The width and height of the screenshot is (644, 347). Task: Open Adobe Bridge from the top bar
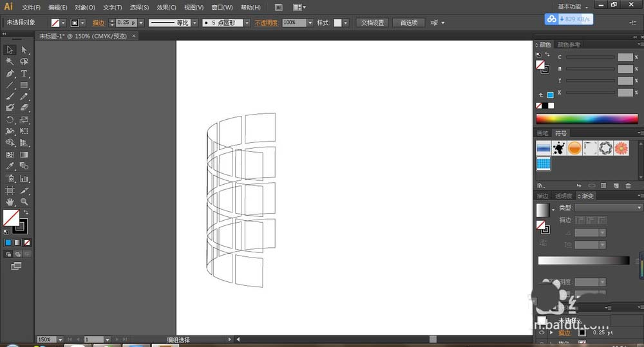click(278, 7)
